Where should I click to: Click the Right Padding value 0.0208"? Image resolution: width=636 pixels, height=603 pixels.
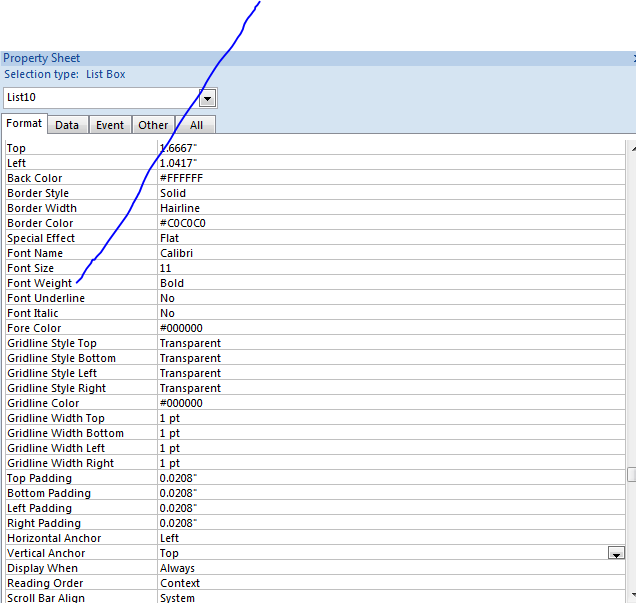(178, 524)
